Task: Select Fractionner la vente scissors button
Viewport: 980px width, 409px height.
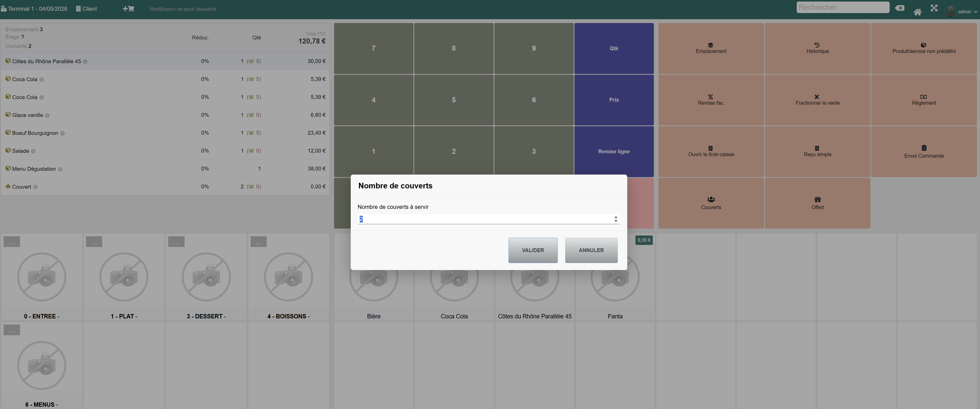Action: coord(817,100)
